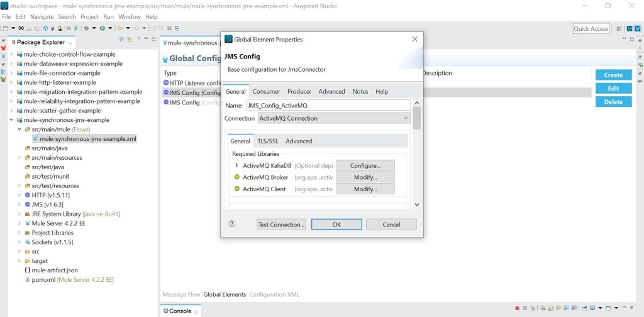Switch to the Consumer tab

267,92
